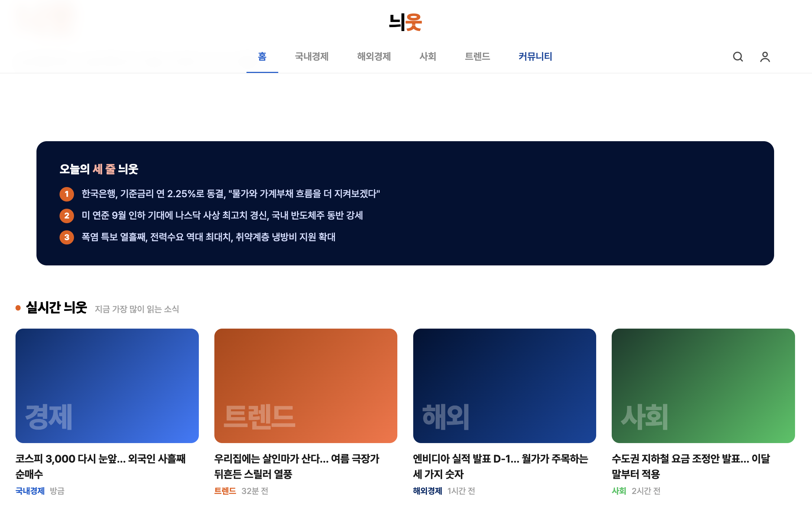Open the user profile icon
Image resolution: width=812 pixels, height=520 pixels.
765,57
